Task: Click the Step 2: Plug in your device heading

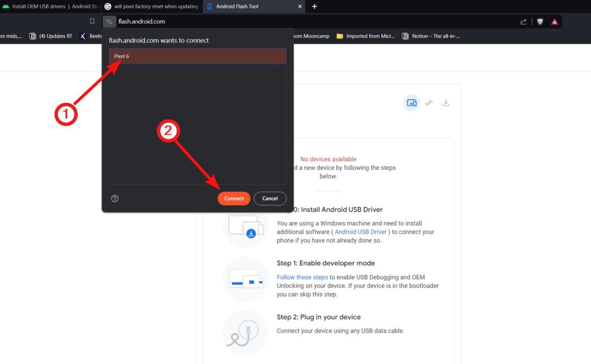Action: point(319,317)
